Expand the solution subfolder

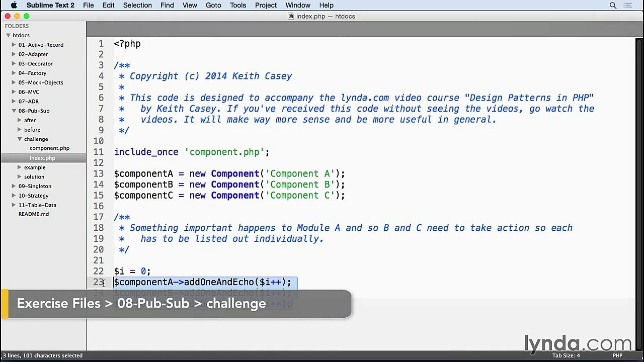click(x=19, y=177)
